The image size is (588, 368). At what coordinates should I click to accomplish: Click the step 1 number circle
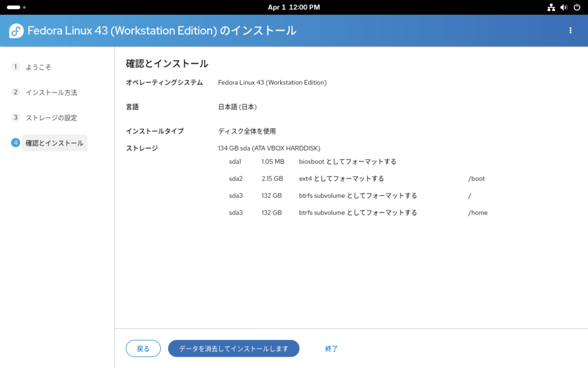click(16, 67)
